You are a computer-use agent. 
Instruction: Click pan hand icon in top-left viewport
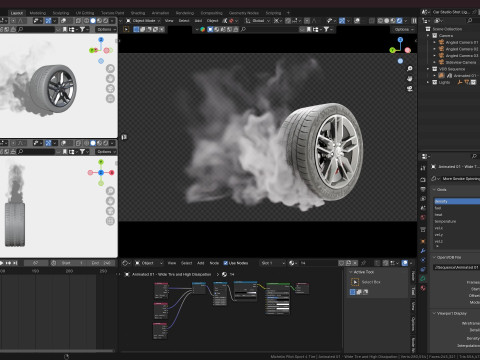click(x=110, y=79)
